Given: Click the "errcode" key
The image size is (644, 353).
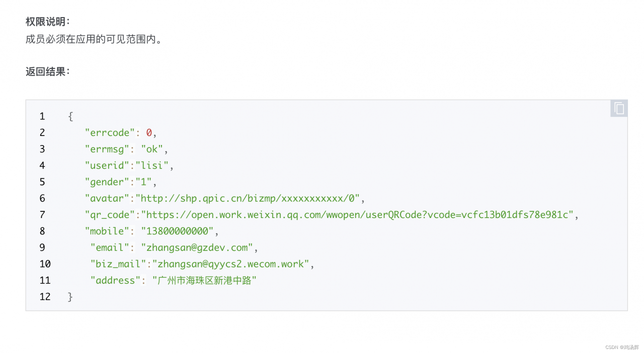Looking at the screenshot, I should pyautogui.click(x=111, y=133).
